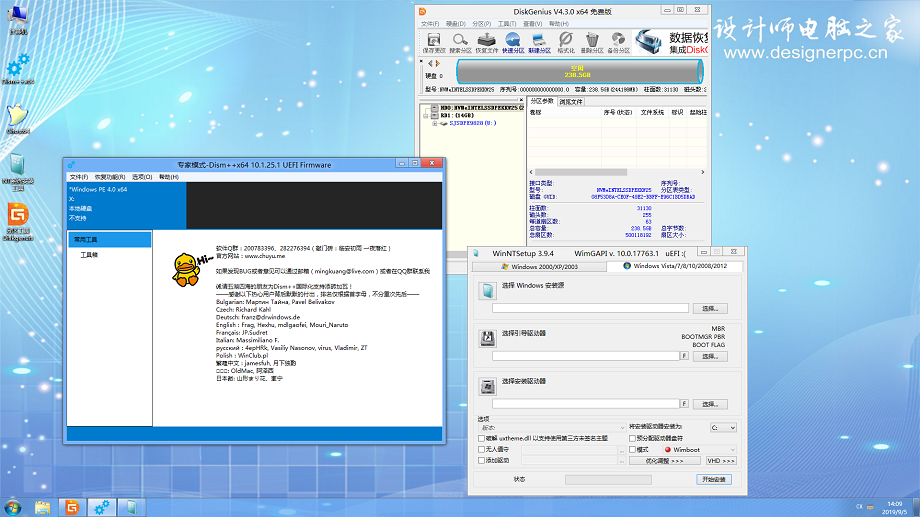This screenshot has height=517, width=920.
Task: Close the DiskGenius disk tree panel
Action: (521, 100)
